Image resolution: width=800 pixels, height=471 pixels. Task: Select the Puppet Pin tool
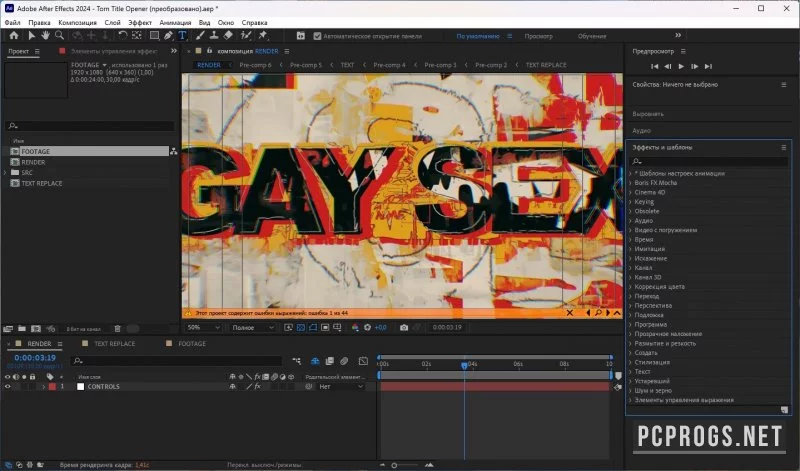pos(263,35)
